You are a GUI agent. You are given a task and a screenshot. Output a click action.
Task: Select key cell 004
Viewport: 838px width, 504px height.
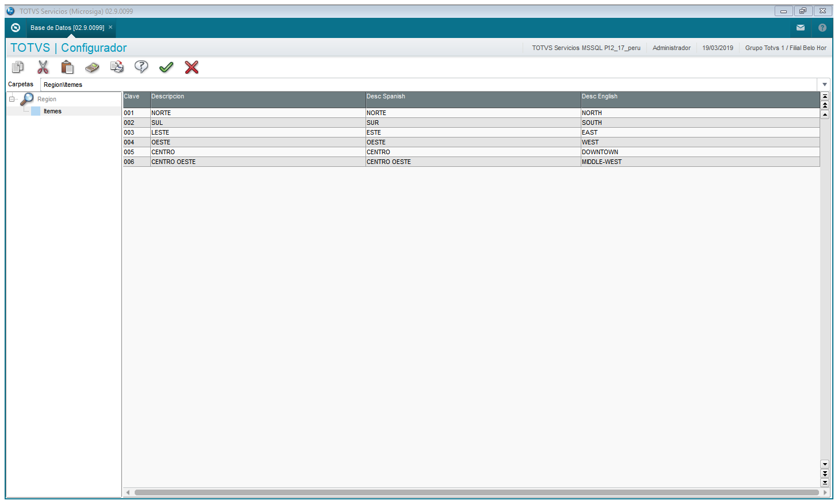point(136,142)
